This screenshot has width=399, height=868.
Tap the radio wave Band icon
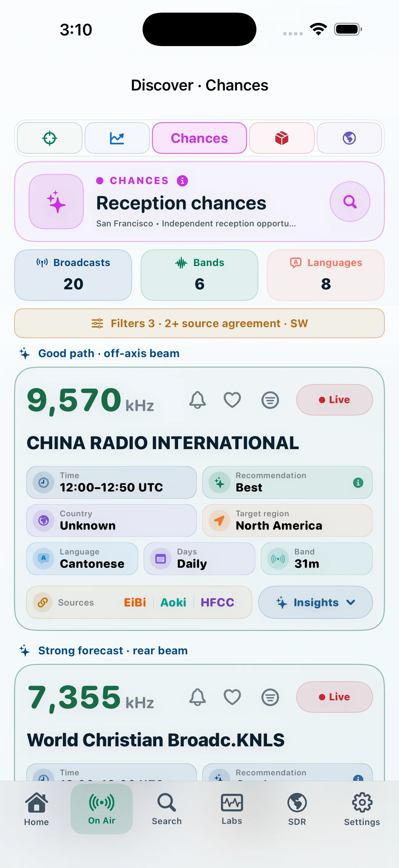278,559
